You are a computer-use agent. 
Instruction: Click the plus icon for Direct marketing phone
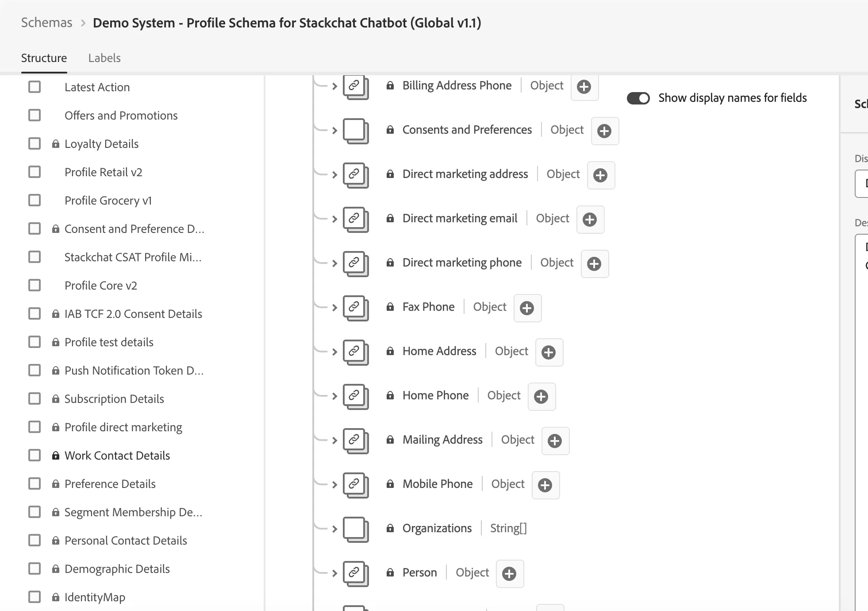(x=594, y=264)
